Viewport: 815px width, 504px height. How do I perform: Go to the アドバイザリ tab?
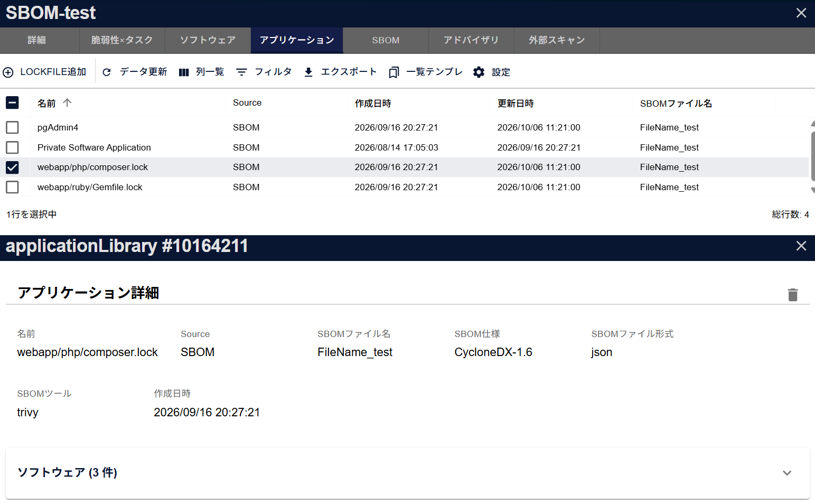pyautogui.click(x=471, y=40)
